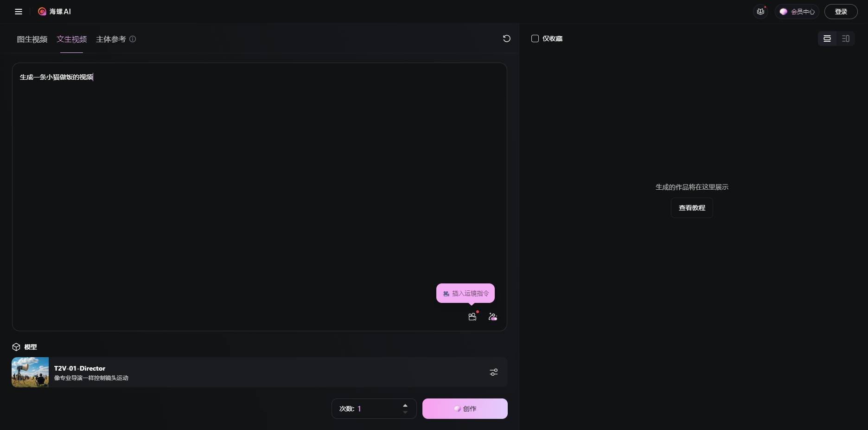
Task: Click the refresh history icon
Action: 507,39
